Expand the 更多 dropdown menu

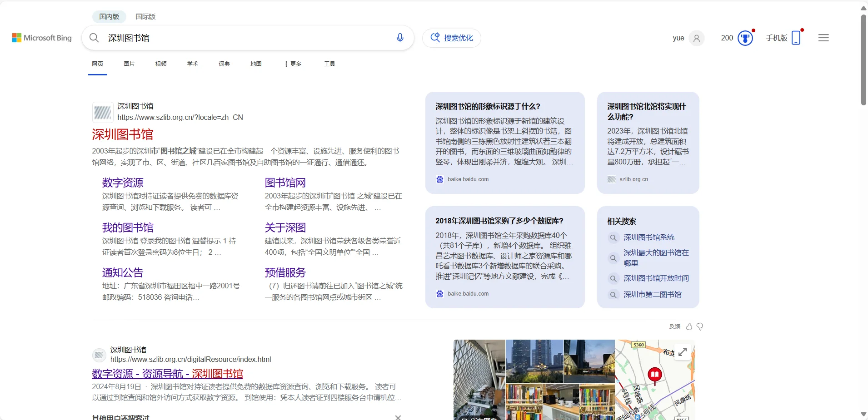[293, 64]
